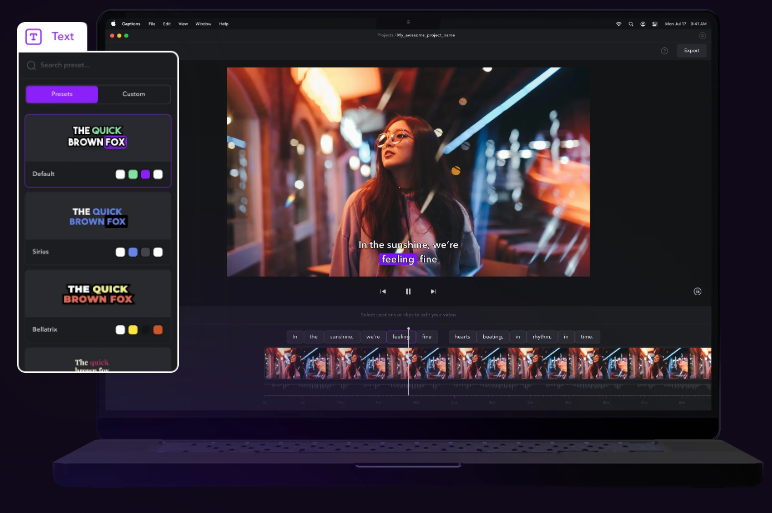Open the Captions app menu

[x=131, y=24]
